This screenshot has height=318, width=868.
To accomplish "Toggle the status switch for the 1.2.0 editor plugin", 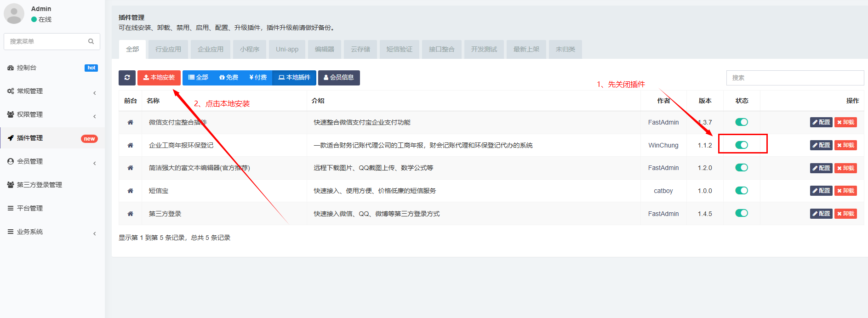I will [742, 167].
